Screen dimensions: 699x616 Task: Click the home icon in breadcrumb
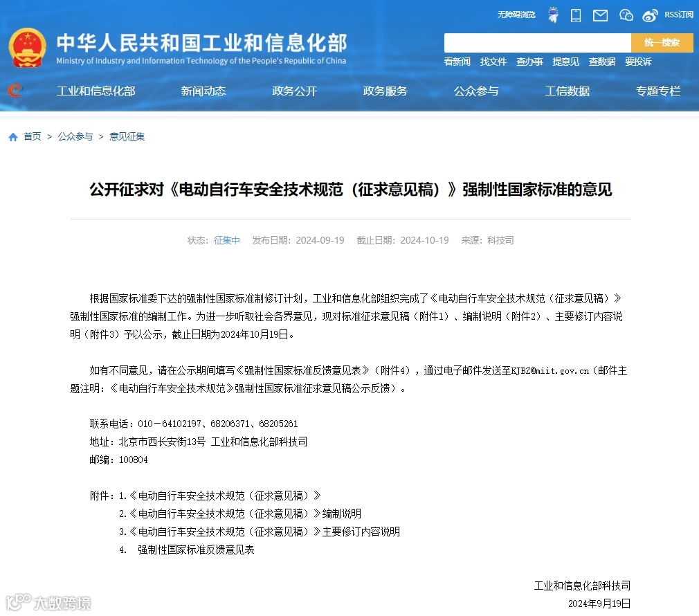tap(13, 137)
